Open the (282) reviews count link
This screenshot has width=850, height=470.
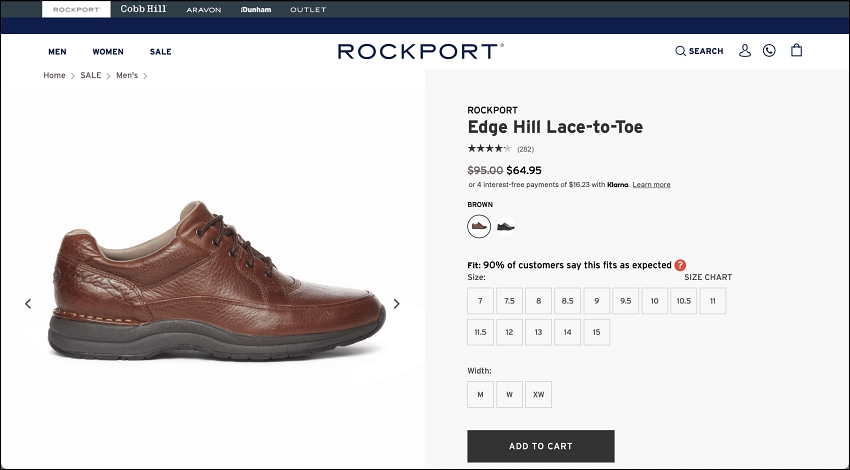point(525,149)
